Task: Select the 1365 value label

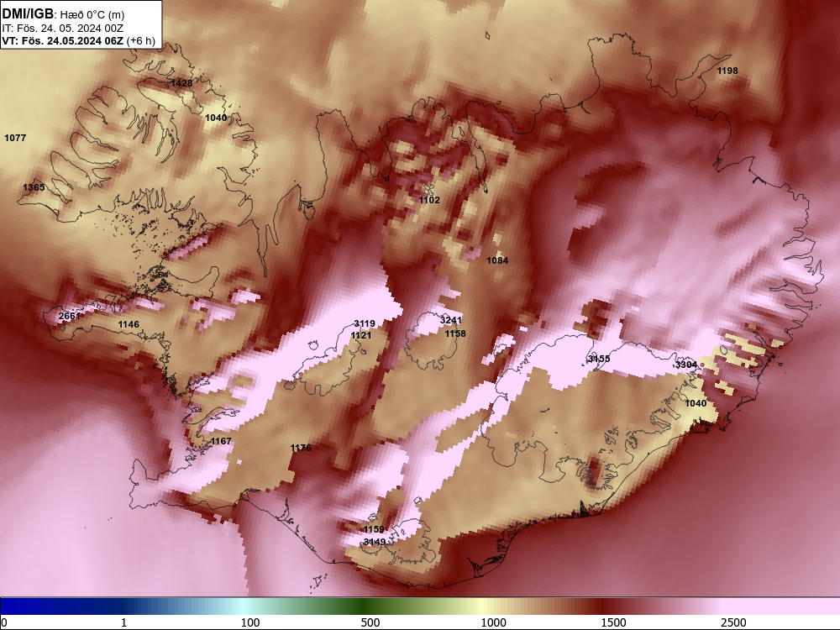Action: coord(34,187)
